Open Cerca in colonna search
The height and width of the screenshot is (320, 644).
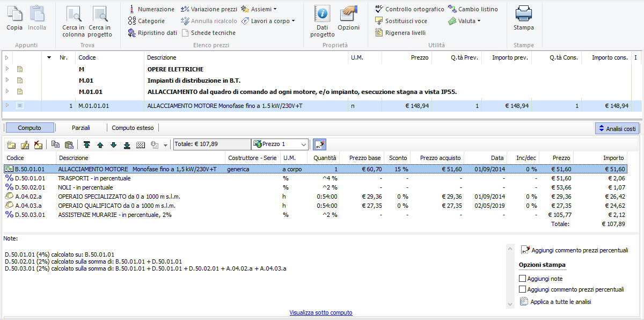74,21
